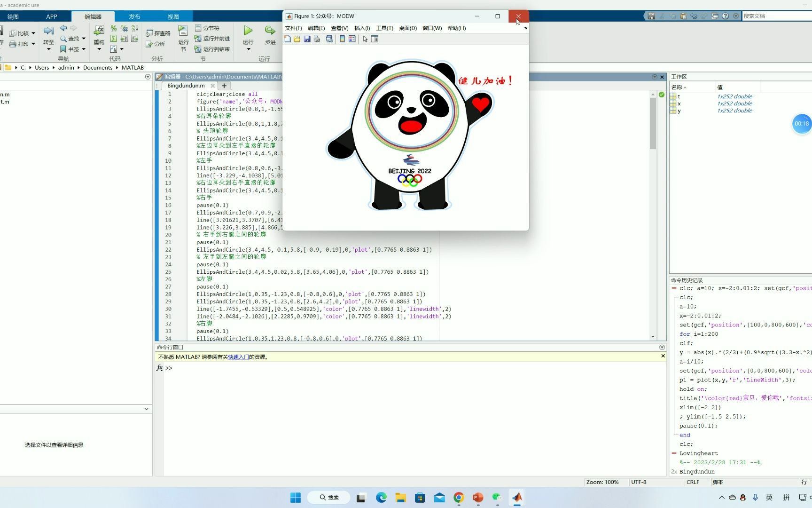Screen dimensions: 812x508
Task: Expand the Run (运行) dropdown arrow
Action: click(248, 49)
